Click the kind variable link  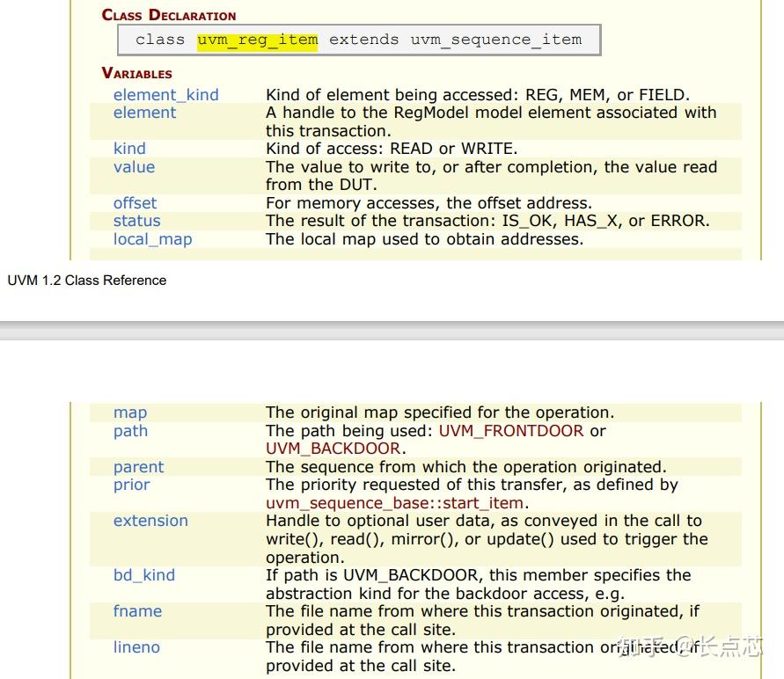click(x=129, y=149)
